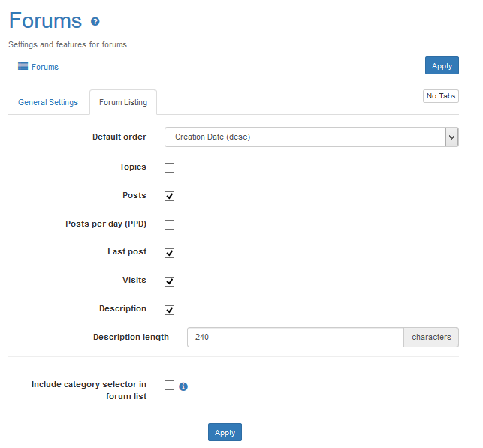Enable category selector in forum list
The height and width of the screenshot is (448, 483).
click(x=169, y=385)
